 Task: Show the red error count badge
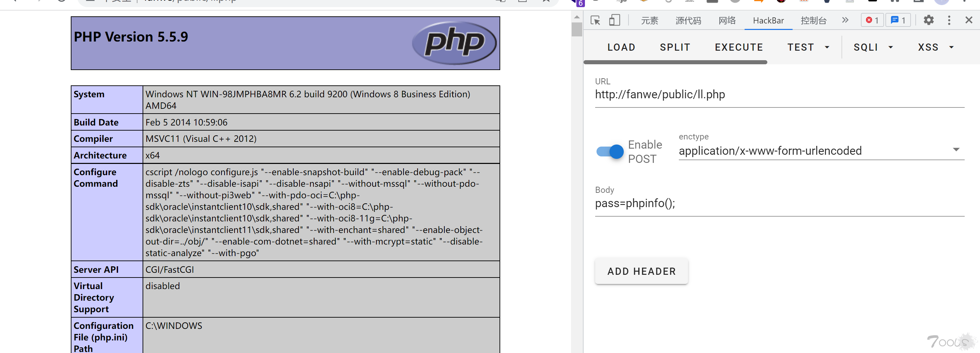[872, 20]
